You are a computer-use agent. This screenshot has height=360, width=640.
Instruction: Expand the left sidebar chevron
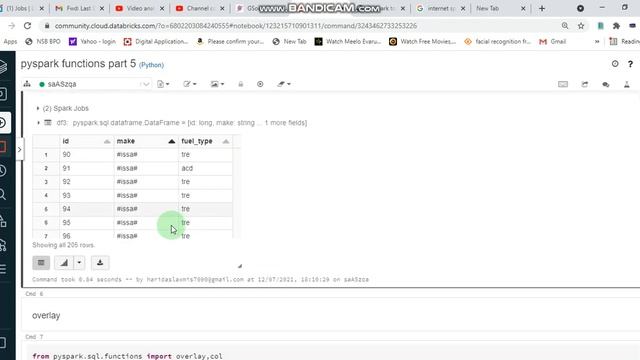tap(19, 150)
